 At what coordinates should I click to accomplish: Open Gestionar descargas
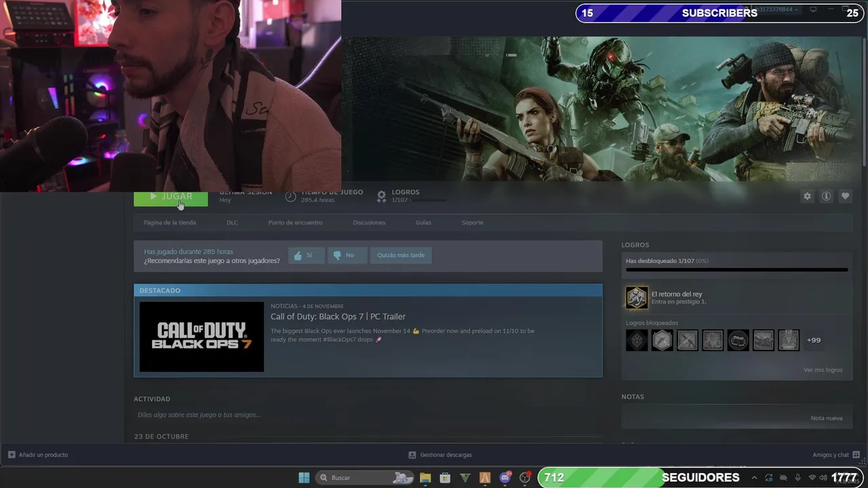[446, 455]
